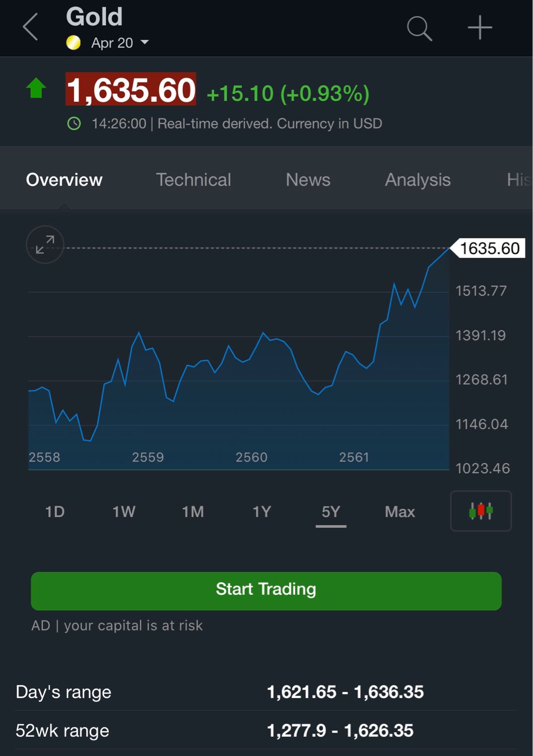This screenshot has height=756, width=533.
Task: Open the News tab
Action: tap(308, 180)
